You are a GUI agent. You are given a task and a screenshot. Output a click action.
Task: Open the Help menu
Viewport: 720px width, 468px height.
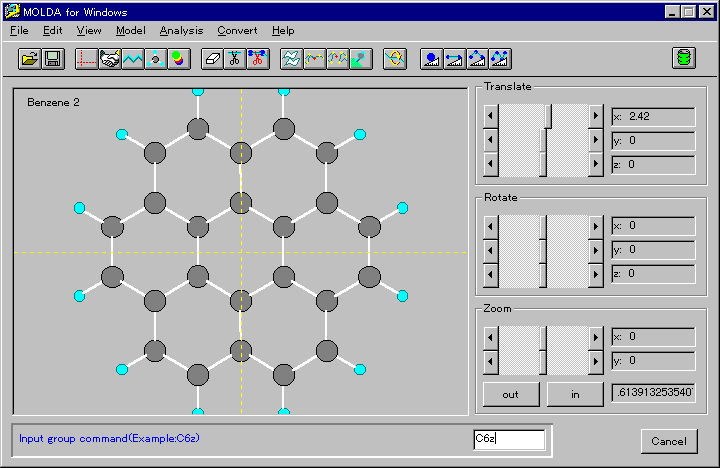tap(283, 31)
